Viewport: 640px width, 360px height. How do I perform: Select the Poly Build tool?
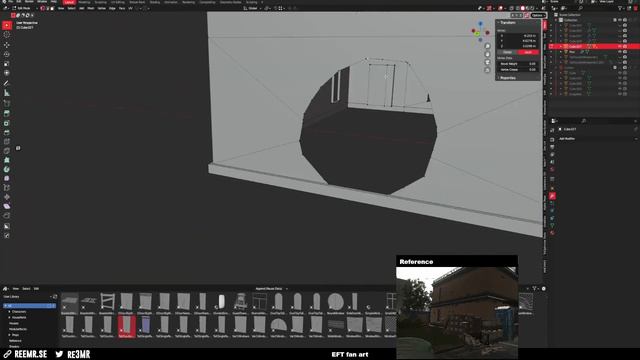point(7,160)
